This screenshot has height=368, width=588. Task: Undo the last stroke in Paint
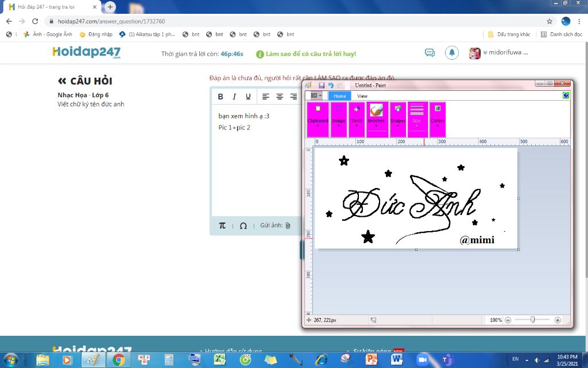click(331, 85)
